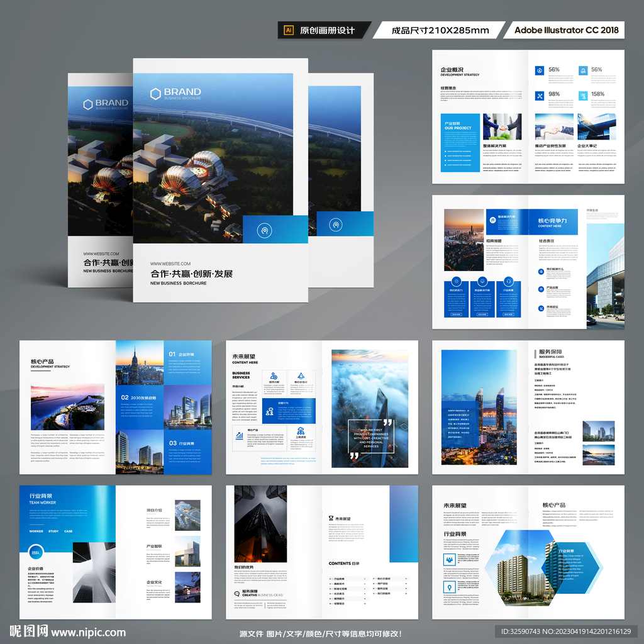Image resolution: width=644 pixels, height=644 pixels.
Task: Click the 02 2030发展战略 blue tile
Action: point(140,407)
